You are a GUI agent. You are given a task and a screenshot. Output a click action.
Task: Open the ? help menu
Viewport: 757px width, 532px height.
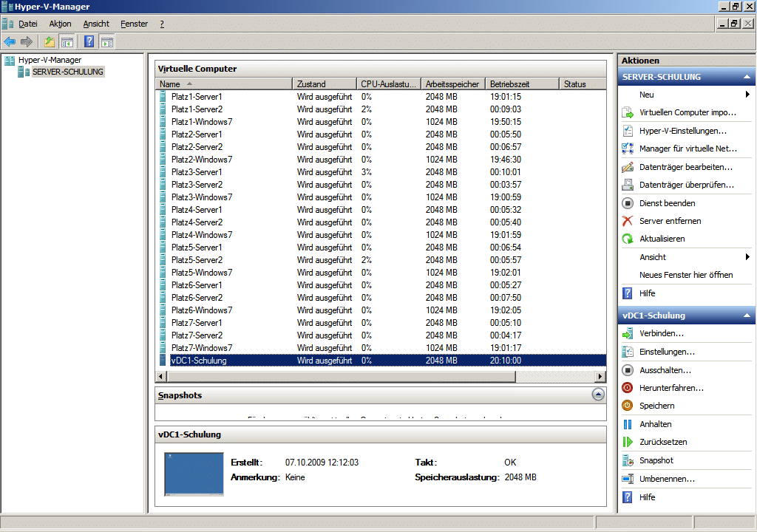tap(162, 24)
